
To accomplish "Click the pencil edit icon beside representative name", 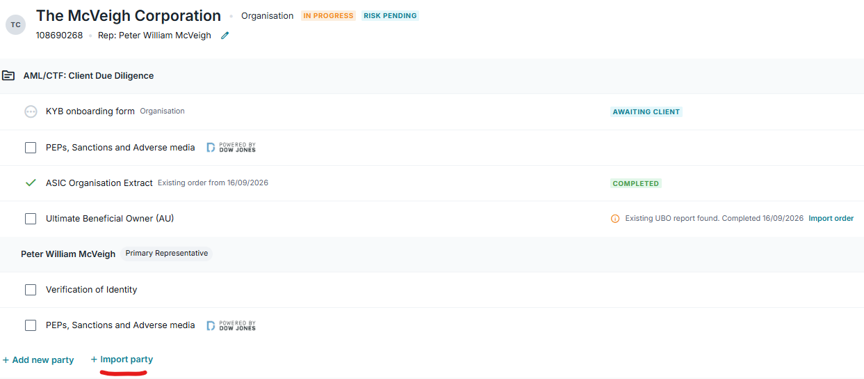I will [224, 36].
